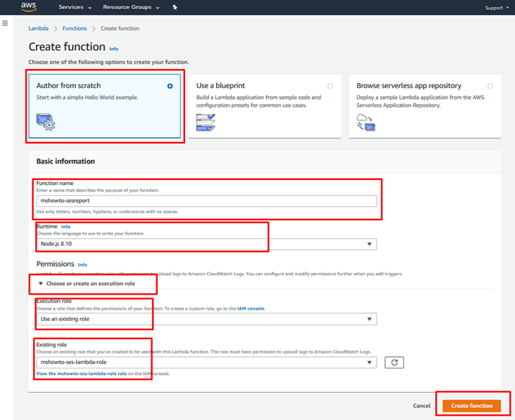515x420 pixels.
Task: Go to Lambda breadcrumb link
Action: 39,28
